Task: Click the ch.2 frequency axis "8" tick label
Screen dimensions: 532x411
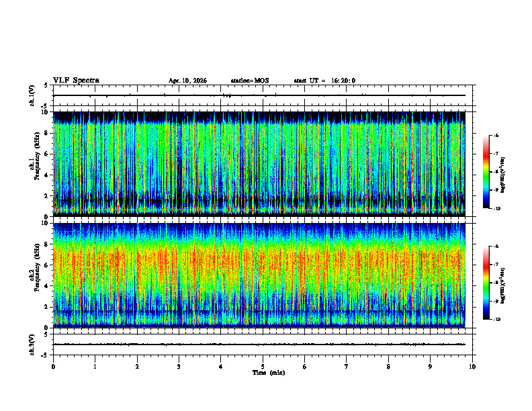Action: point(47,244)
